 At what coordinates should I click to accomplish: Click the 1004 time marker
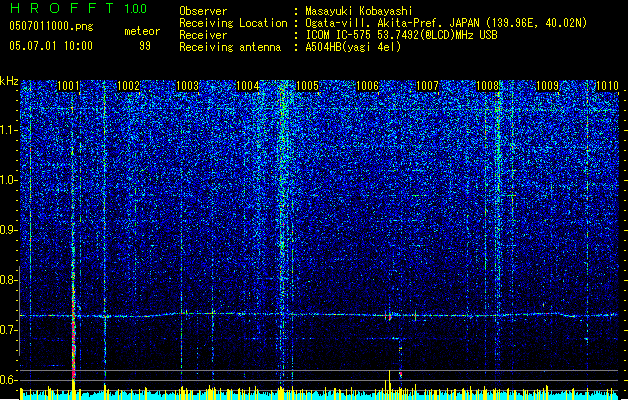(x=248, y=86)
